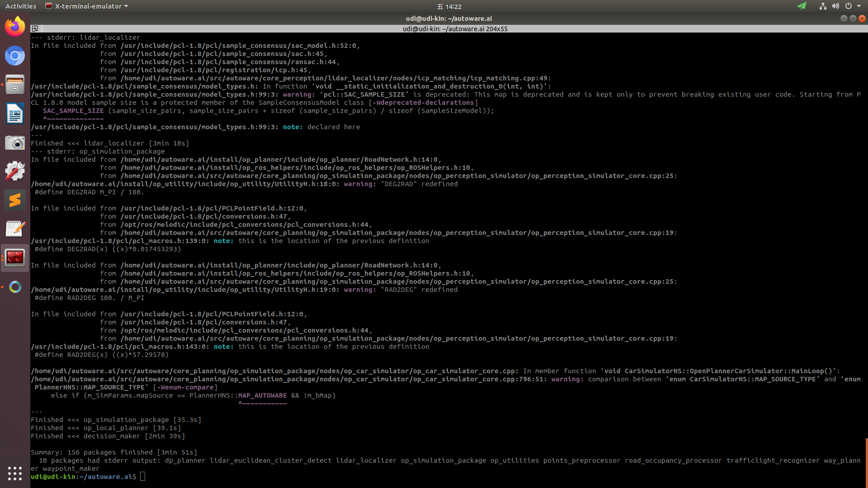Click the 'Summary: 156 packages finished' line

click(x=114, y=452)
